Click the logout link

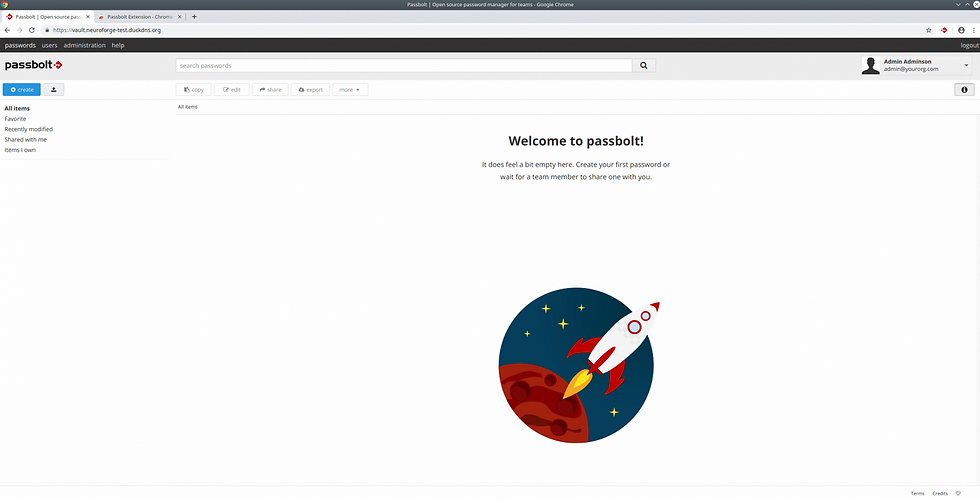click(969, 45)
